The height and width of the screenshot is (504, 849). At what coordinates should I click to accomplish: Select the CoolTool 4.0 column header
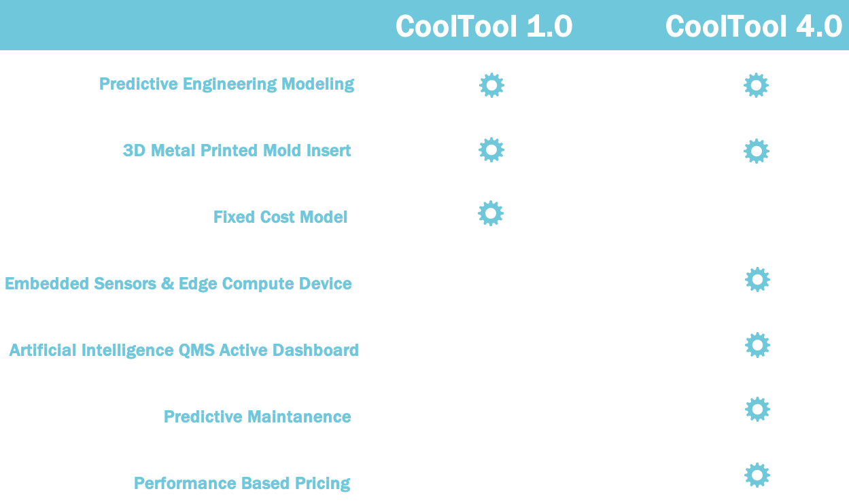(x=754, y=26)
